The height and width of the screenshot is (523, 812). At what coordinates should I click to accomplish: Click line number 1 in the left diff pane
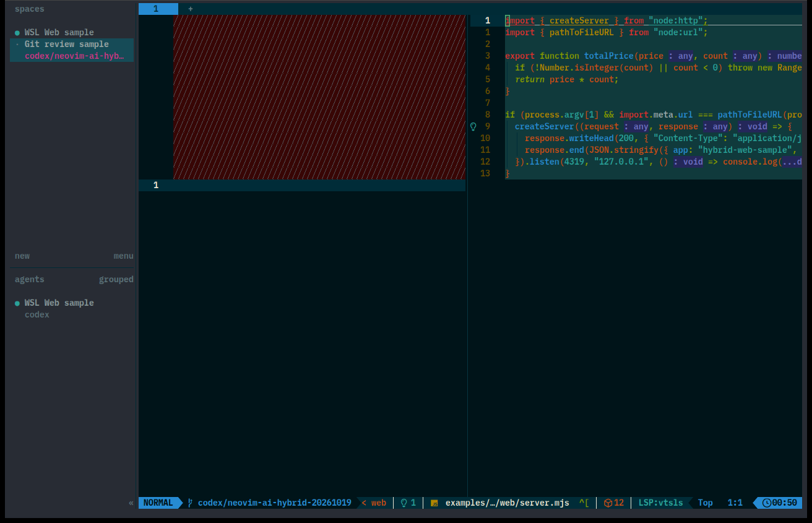coord(156,185)
